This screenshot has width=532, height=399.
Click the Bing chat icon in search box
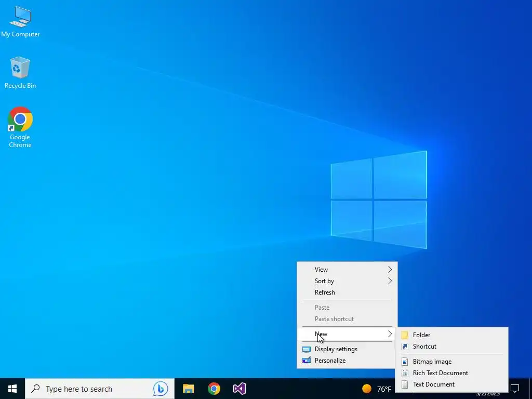click(160, 389)
